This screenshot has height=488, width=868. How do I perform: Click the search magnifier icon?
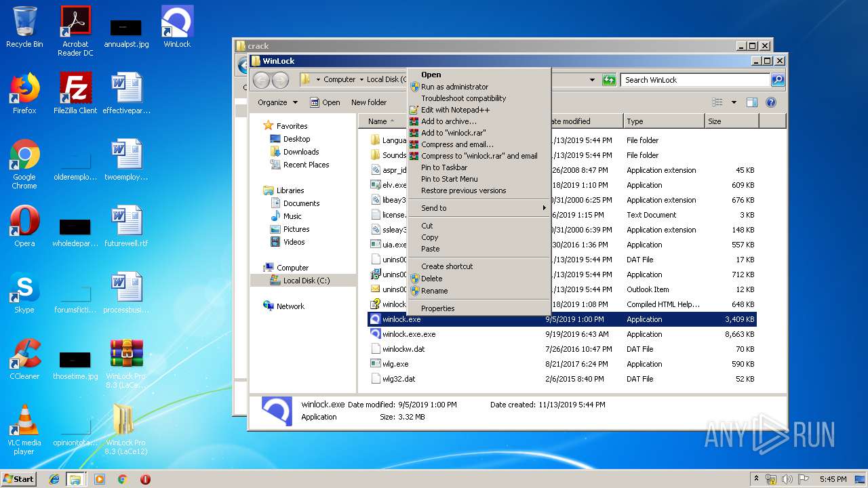(777, 80)
